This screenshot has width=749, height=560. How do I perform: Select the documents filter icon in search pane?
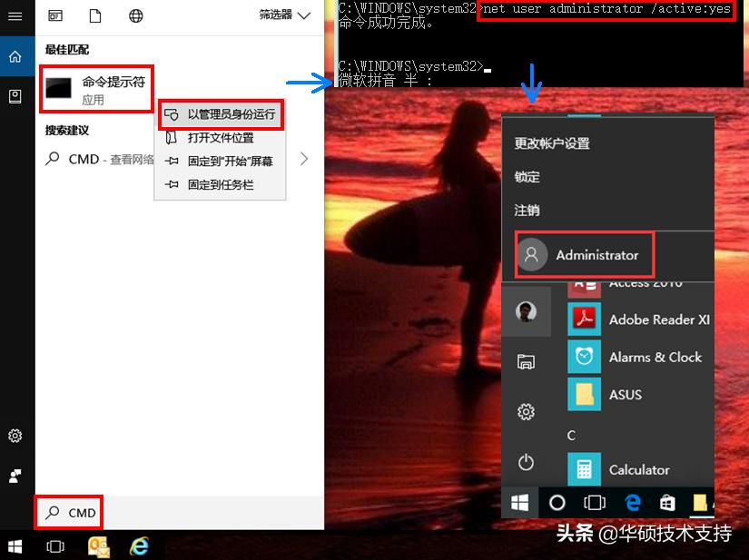[x=94, y=15]
